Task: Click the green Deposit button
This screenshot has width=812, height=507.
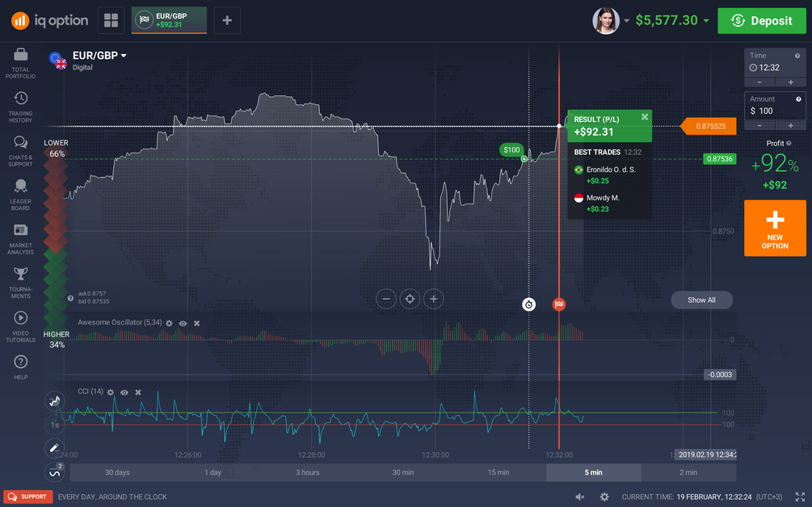Action: click(x=761, y=21)
